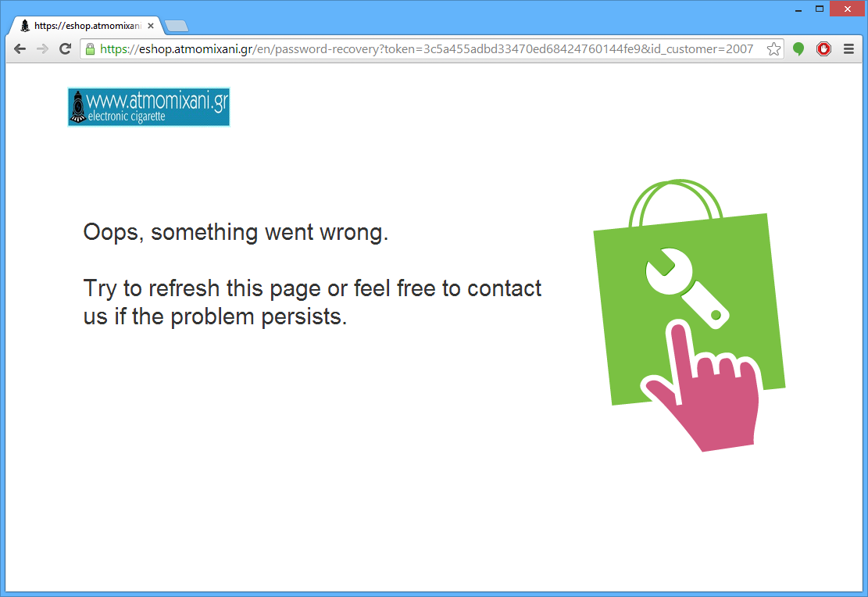
Task: Click the "Try to refresh this page" message
Action: 313,302
